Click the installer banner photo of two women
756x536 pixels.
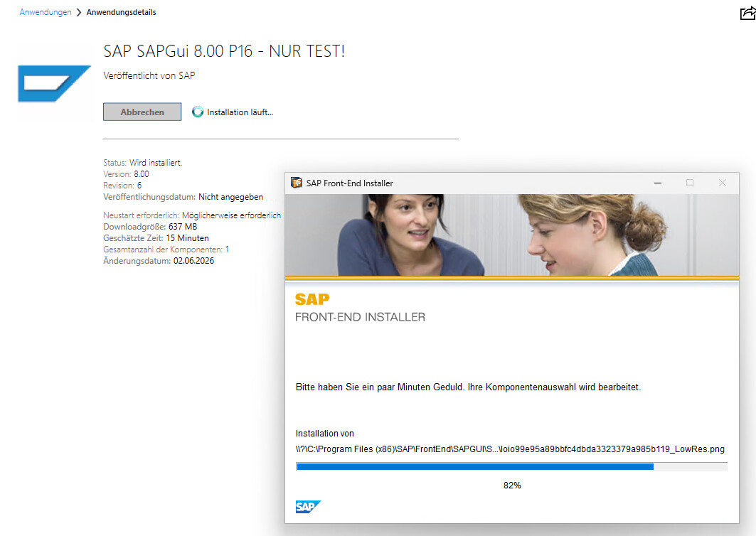pyautogui.click(x=512, y=235)
